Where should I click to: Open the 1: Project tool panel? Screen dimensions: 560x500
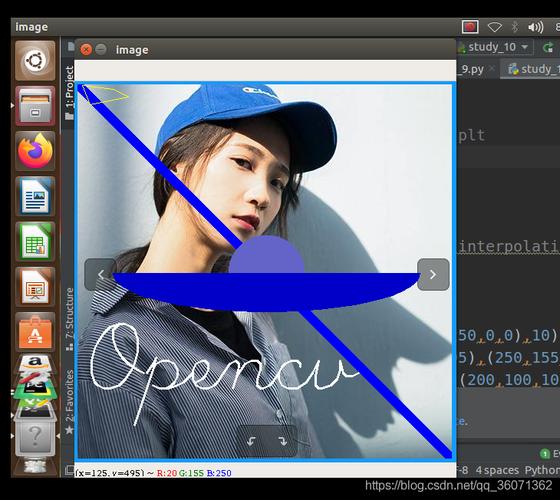[69, 92]
